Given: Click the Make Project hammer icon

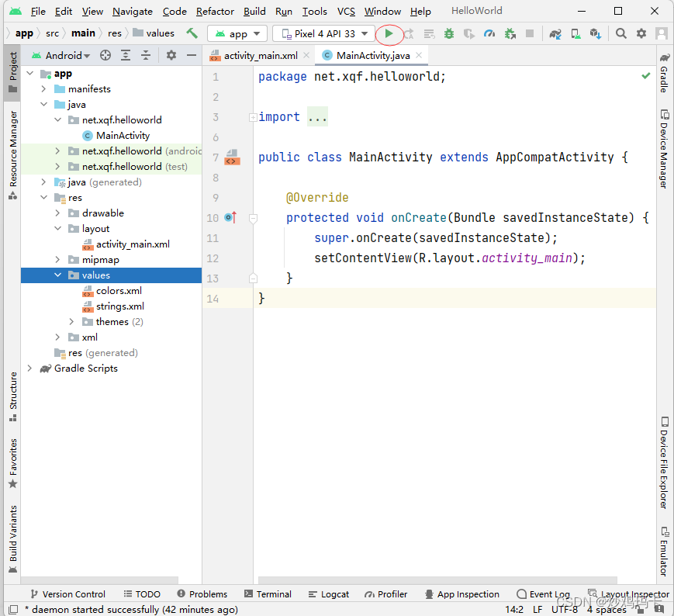Looking at the screenshot, I should [x=192, y=33].
